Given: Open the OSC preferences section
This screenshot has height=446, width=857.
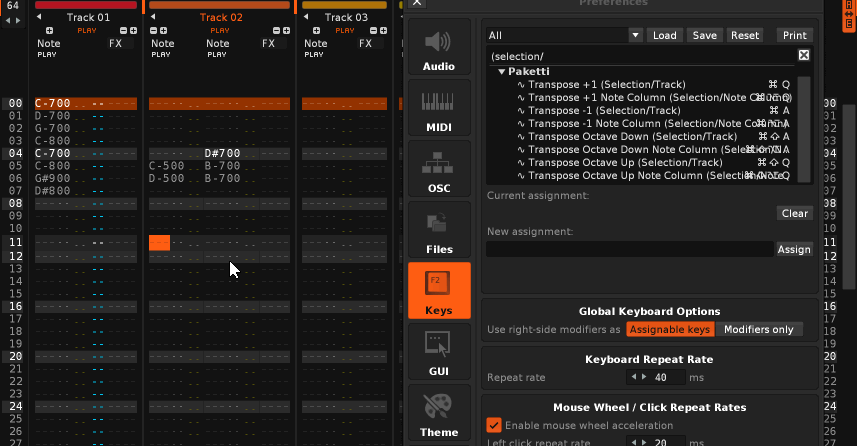Looking at the screenshot, I should pyautogui.click(x=438, y=171).
